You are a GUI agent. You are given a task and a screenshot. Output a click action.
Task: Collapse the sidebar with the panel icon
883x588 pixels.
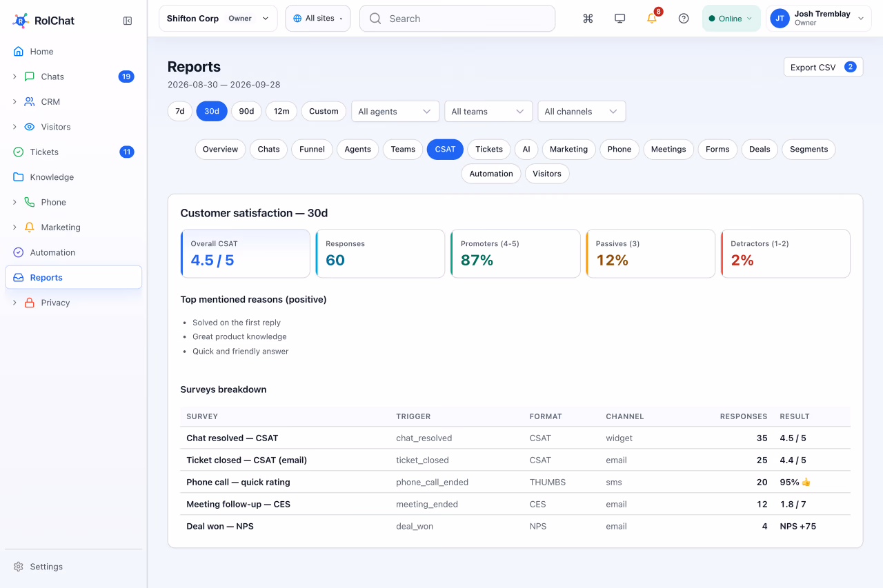tap(128, 21)
